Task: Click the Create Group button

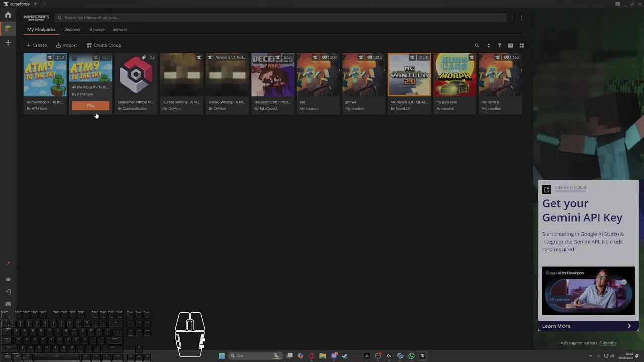Action: pos(104,45)
